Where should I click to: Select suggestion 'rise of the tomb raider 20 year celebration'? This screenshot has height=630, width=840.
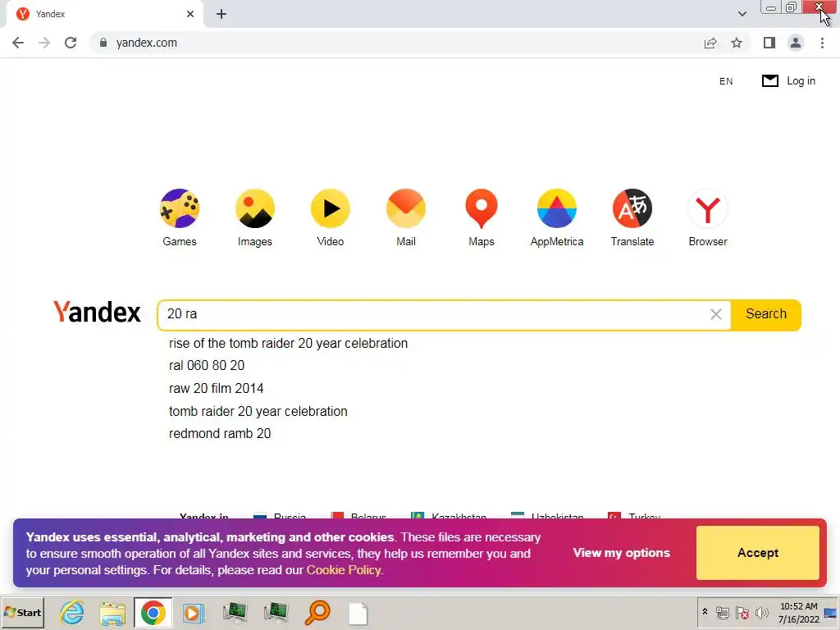[288, 344]
